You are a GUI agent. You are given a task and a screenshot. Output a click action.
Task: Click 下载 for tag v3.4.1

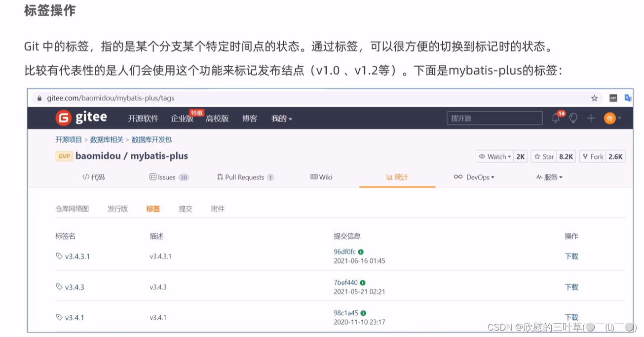tap(571, 318)
